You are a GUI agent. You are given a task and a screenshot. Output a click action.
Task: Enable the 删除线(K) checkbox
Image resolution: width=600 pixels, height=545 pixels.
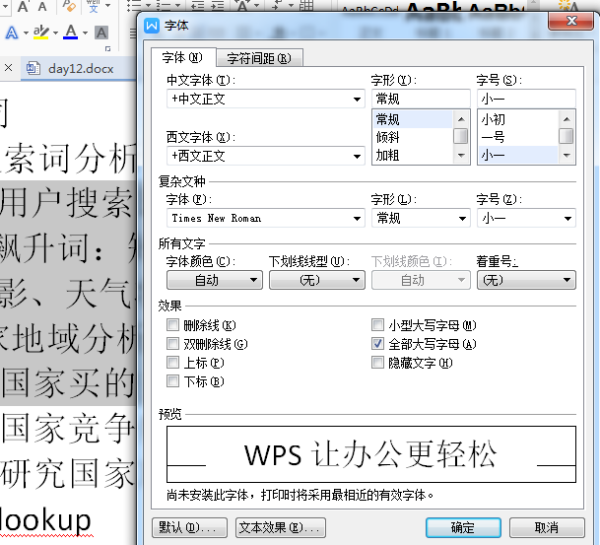(173, 325)
